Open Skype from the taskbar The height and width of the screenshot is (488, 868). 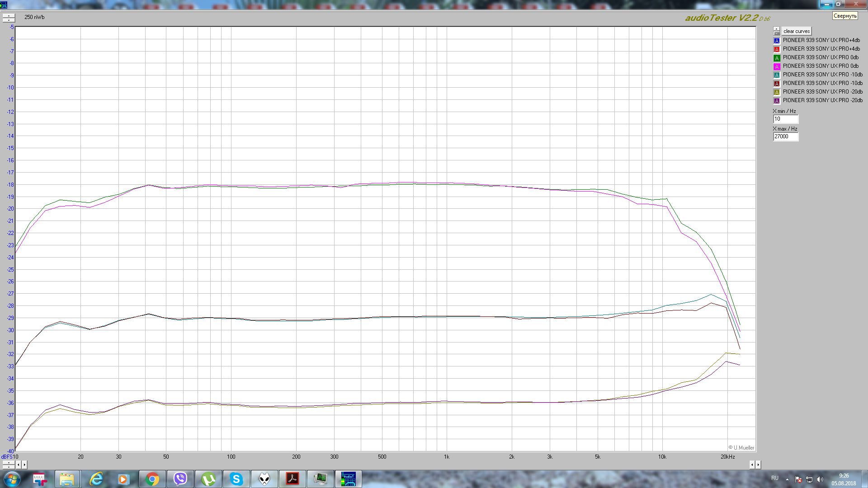(236, 479)
